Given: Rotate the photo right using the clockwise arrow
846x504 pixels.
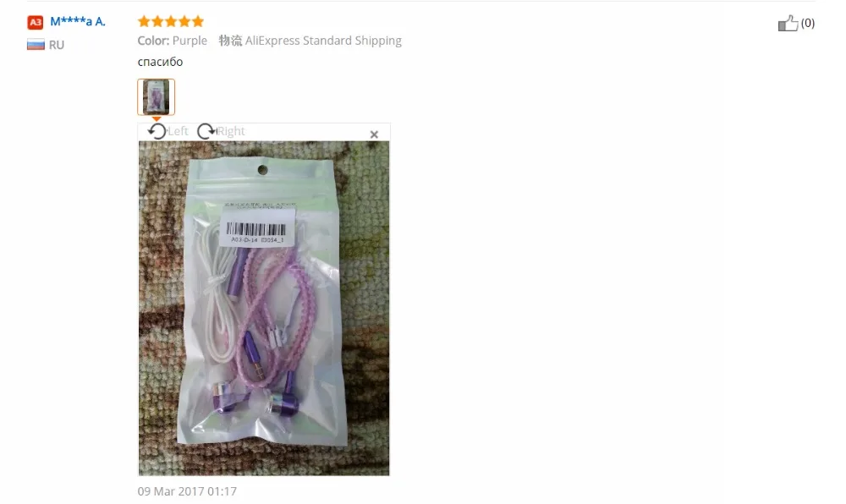Looking at the screenshot, I should (x=206, y=132).
